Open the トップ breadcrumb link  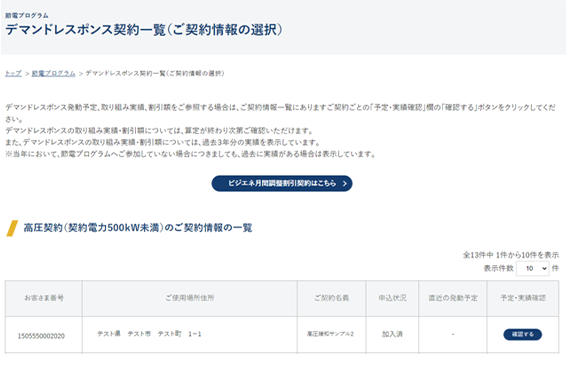(x=13, y=73)
